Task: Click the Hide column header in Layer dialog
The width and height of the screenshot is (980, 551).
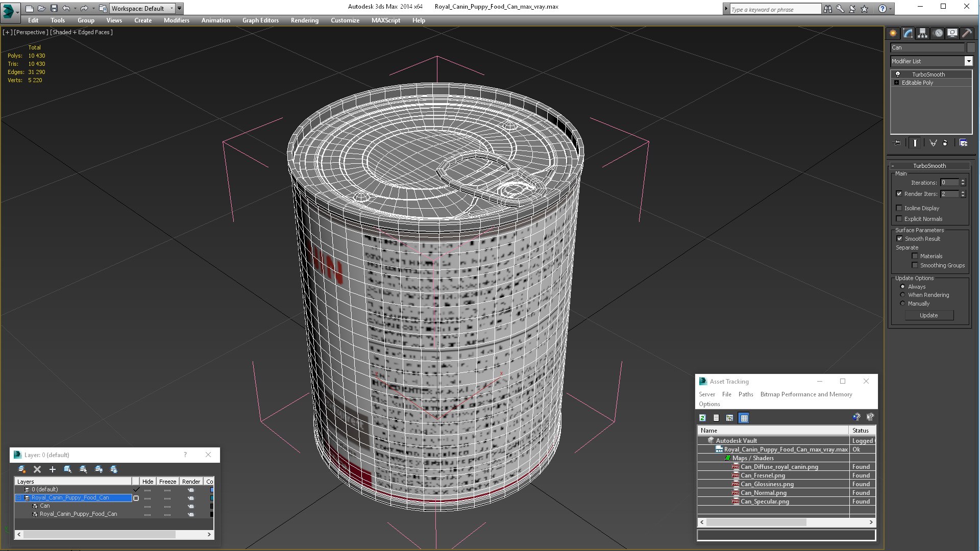Action: coord(148,482)
